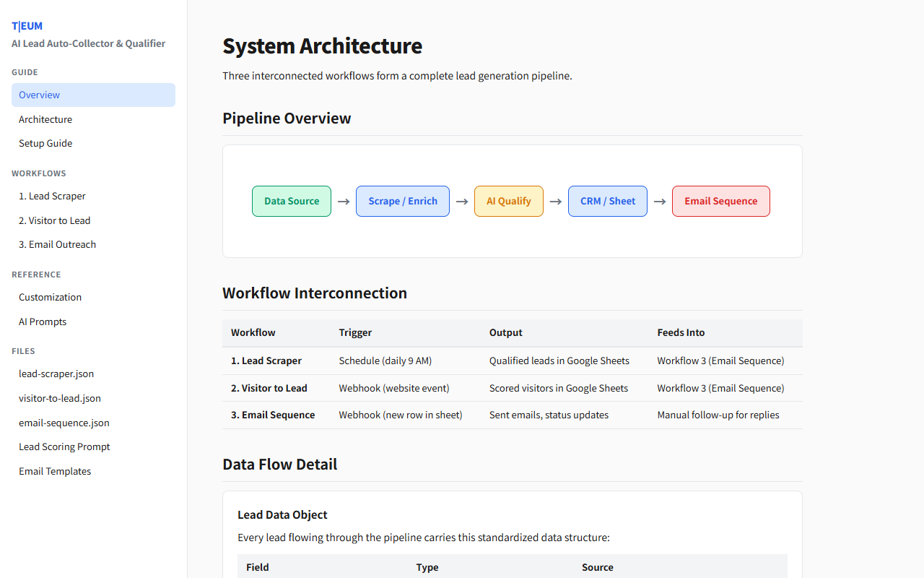Open visitor-to-lead.json file
Screen dimensions: 924x578
pyautogui.click(x=60, y=398)
